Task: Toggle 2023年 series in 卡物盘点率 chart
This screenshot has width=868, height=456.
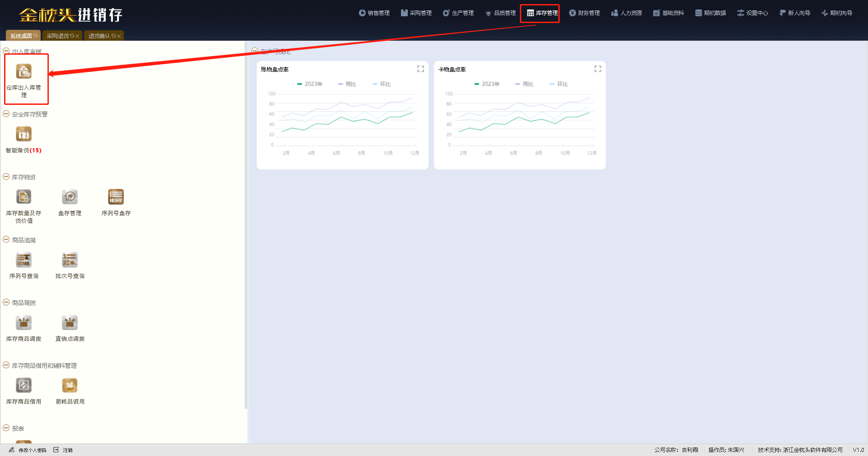Action: point(487,84)
